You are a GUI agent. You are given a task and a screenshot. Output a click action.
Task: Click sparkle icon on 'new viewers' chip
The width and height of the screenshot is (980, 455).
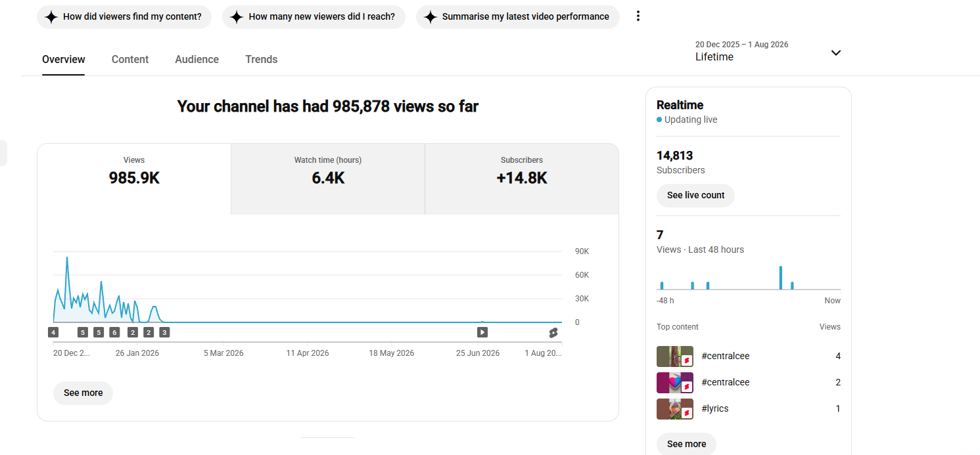[x=237, y=17]
